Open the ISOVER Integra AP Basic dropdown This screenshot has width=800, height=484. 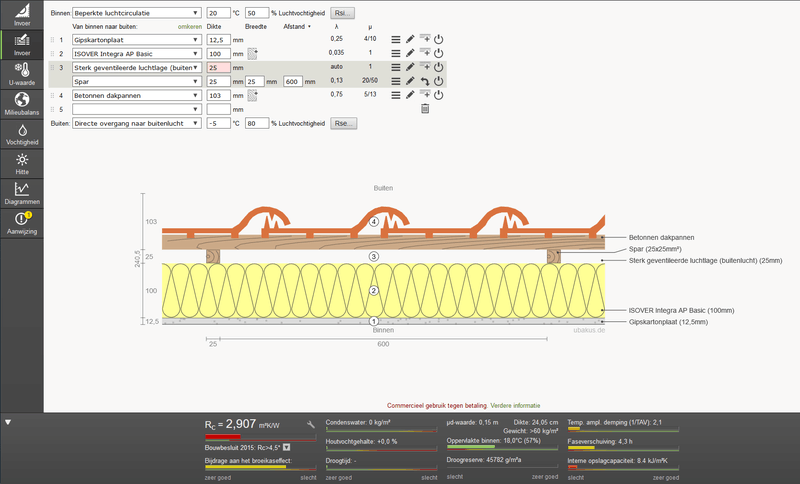(137, 53)
